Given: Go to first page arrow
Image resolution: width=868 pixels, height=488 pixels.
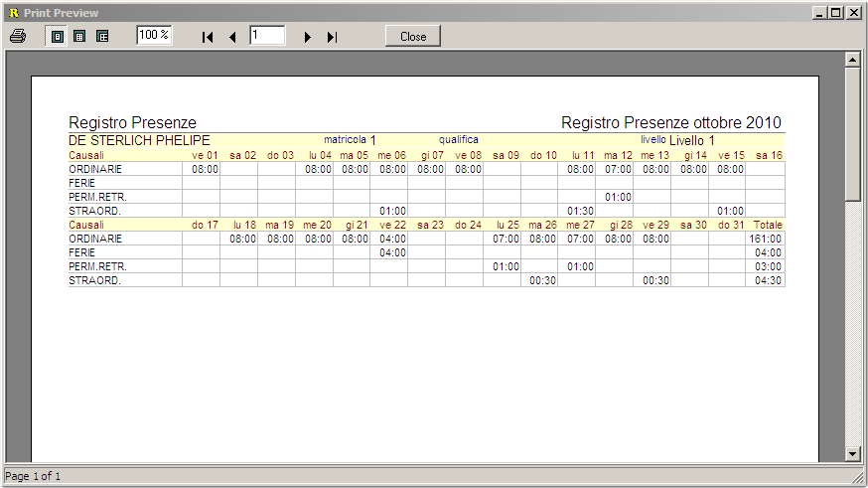Looking at the screenshot, I should pos(208,37).
